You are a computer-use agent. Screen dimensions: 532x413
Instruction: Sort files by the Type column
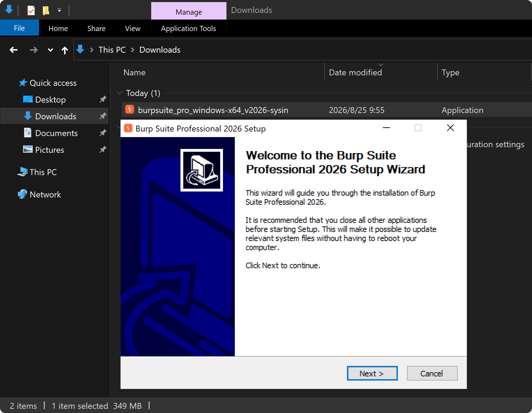(450, 73)
